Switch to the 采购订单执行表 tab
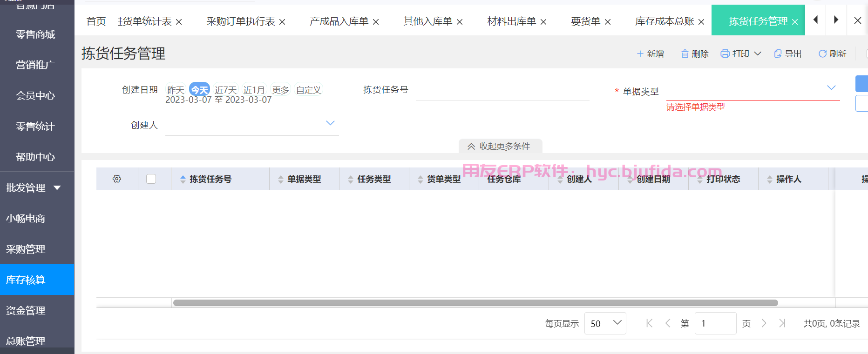The width and height of the screenshot is (868, 354). (241, 21)
